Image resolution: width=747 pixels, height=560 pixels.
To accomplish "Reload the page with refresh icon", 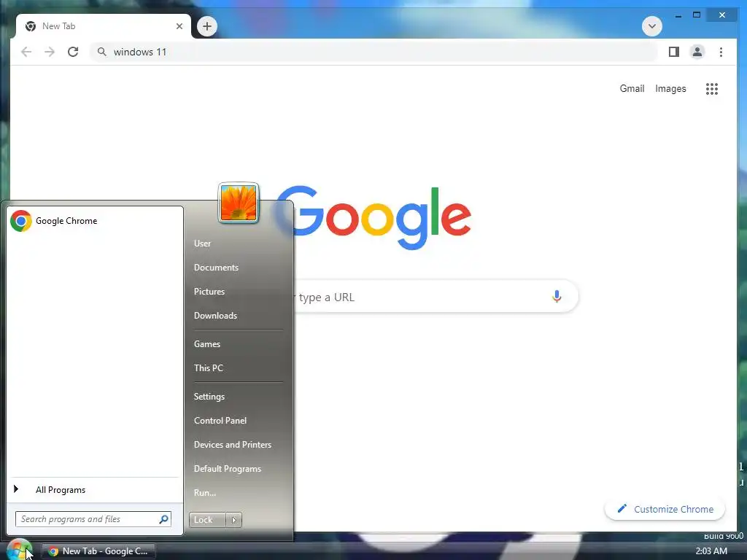I will tap(73, 52).
